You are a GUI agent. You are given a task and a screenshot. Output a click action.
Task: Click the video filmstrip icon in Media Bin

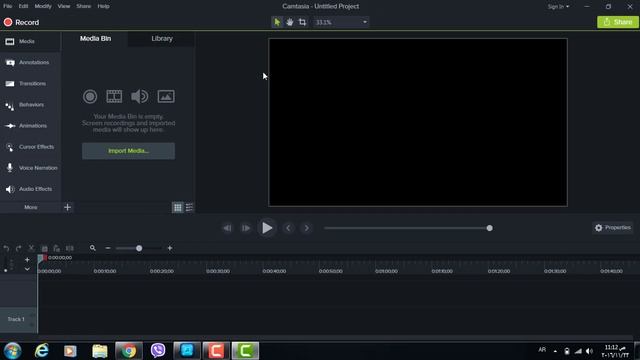click(114, 96)
